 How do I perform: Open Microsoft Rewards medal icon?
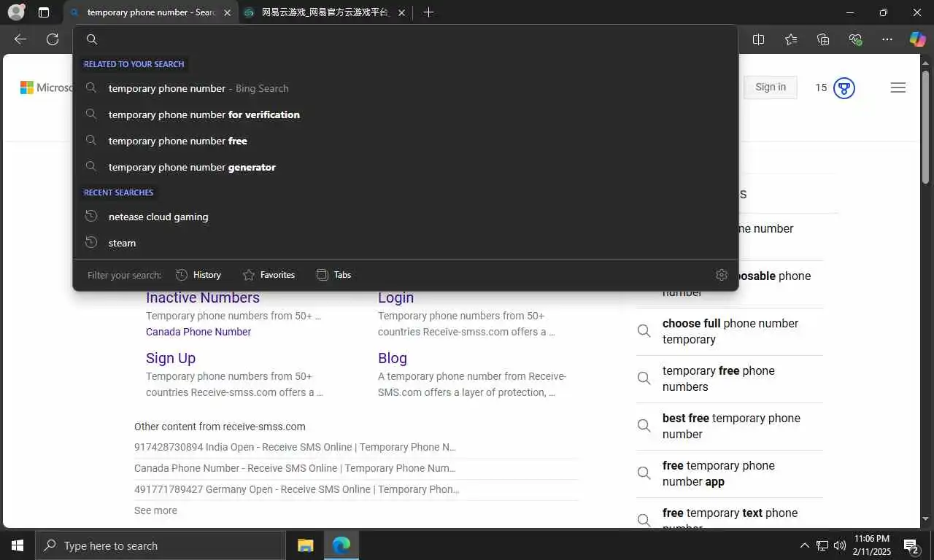pyautogui.click(x=844, y=88)
